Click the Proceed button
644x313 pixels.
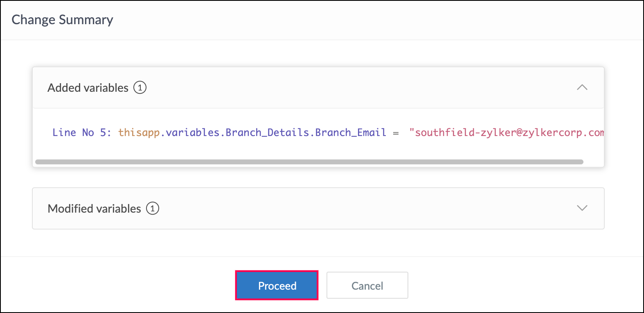point(277,286)
